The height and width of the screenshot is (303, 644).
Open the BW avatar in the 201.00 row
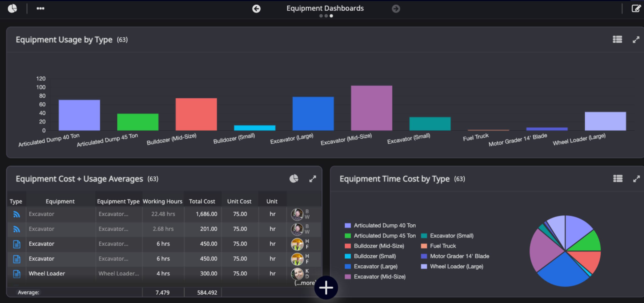coord(297,229)
